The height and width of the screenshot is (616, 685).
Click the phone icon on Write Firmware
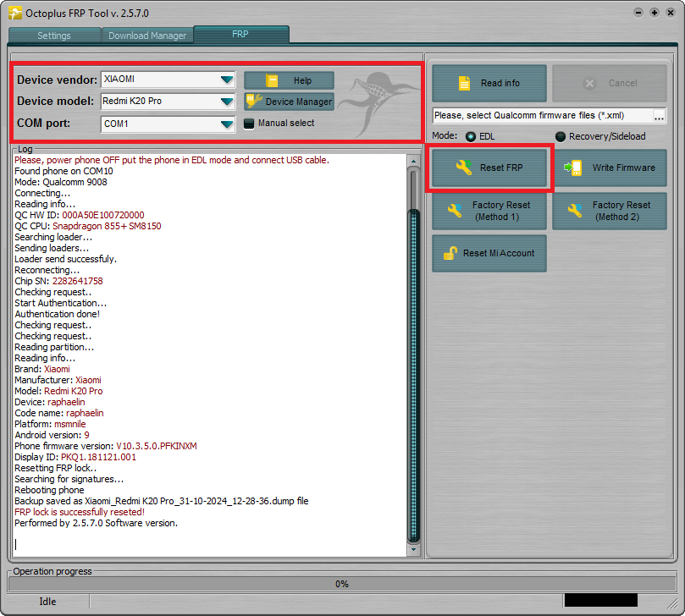click(x=573, y=168)
